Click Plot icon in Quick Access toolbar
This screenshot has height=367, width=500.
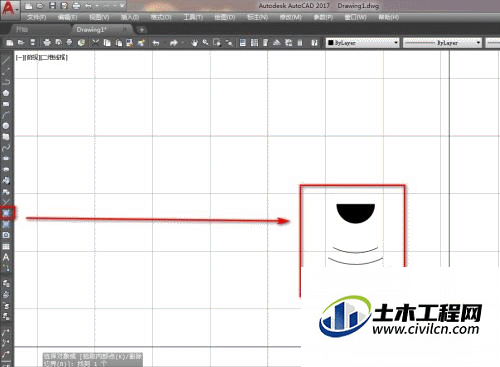76,6
